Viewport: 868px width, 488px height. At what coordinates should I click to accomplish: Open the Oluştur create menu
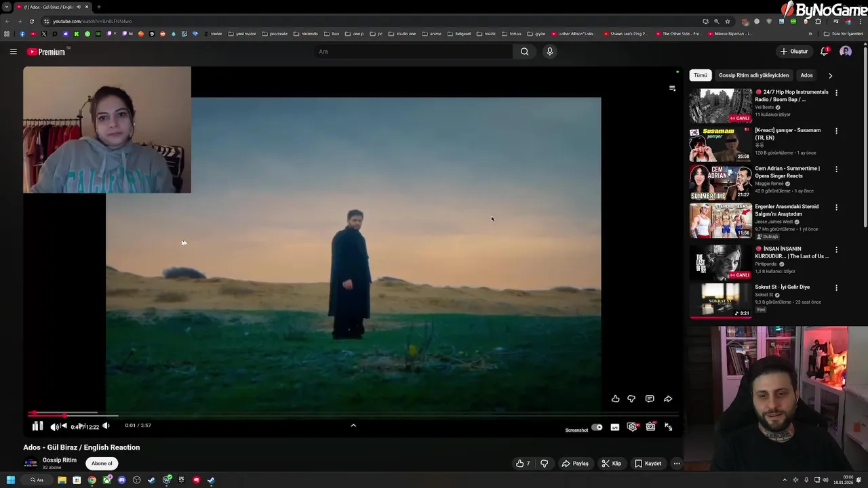[x=794, y=52]
